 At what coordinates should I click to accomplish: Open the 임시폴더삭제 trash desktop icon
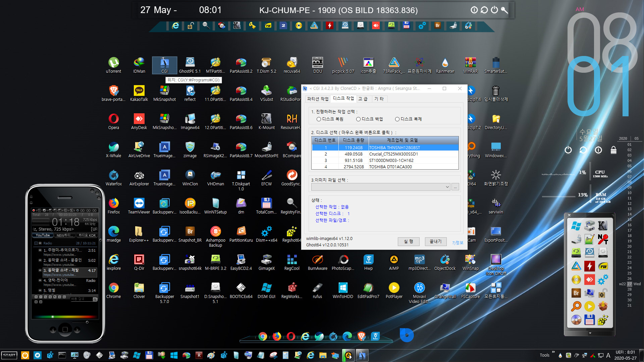coord(496,93)
